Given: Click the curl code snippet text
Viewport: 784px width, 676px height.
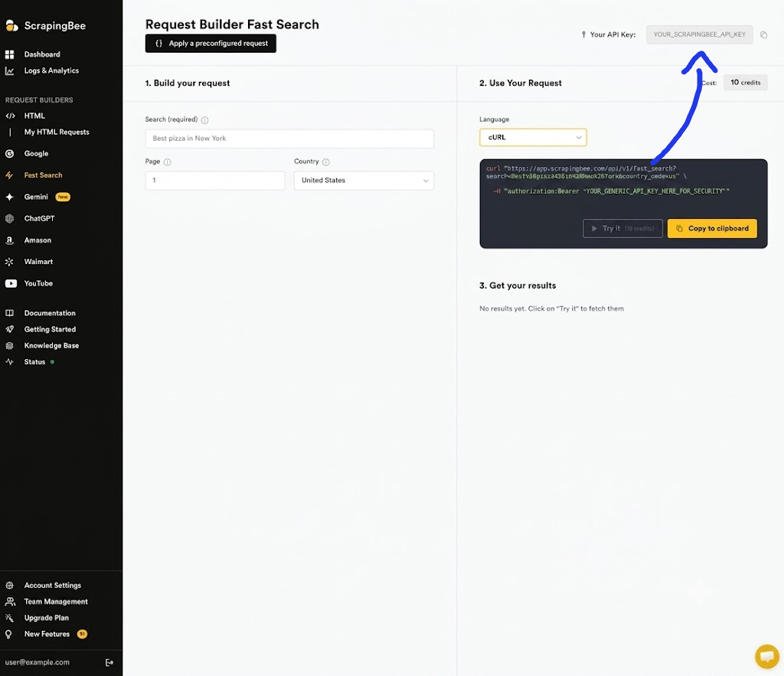Looking at the screenshot, I should click(x=607, y=179).
